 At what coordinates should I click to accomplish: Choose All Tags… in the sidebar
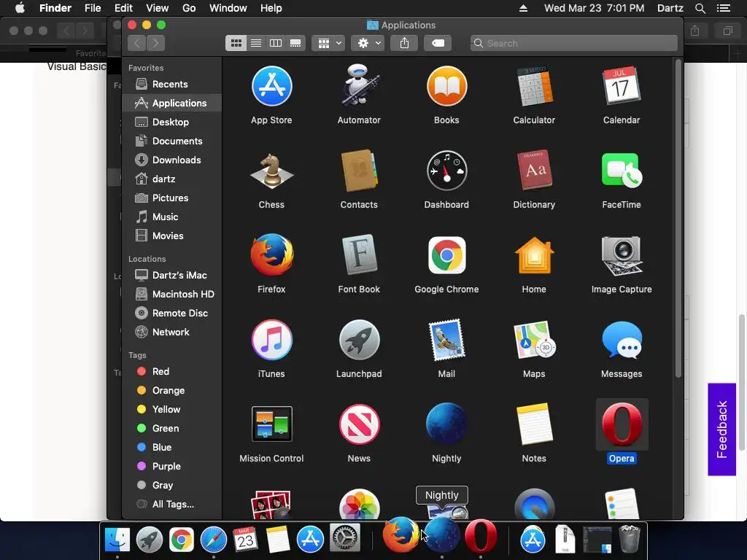172,505
